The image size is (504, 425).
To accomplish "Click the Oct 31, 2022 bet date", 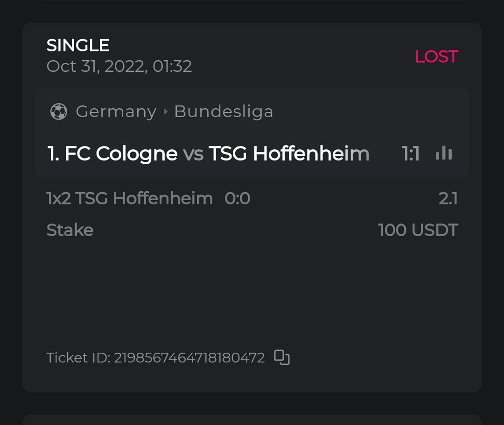I will 119,66.
